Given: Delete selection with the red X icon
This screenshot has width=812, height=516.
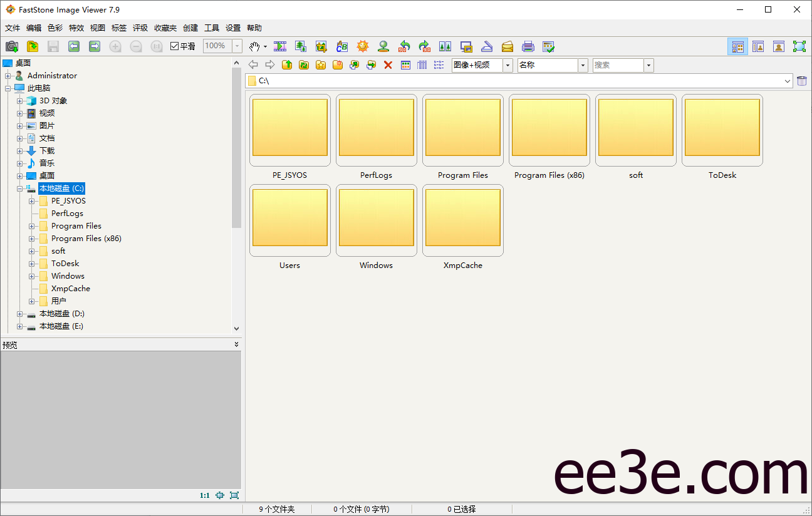Looking at the screenshot, I should 387,64.
